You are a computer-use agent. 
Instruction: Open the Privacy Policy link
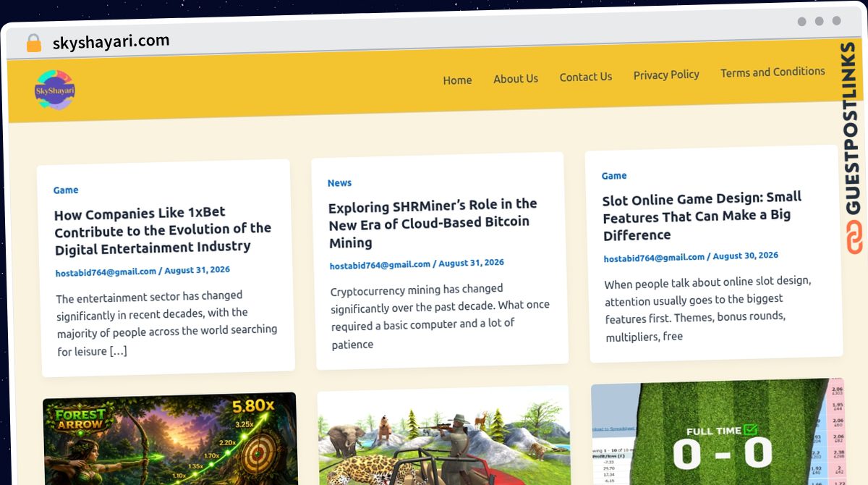(666, 75)
